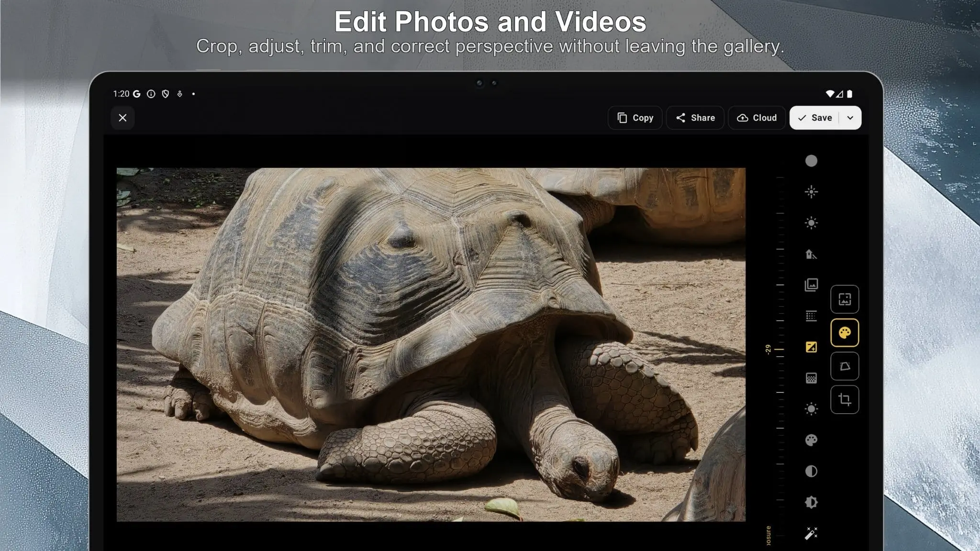This screenshot has height=551, width=980.
Task: Select the house-with-shadow adjustment icon
Action: tap(811, 254)
